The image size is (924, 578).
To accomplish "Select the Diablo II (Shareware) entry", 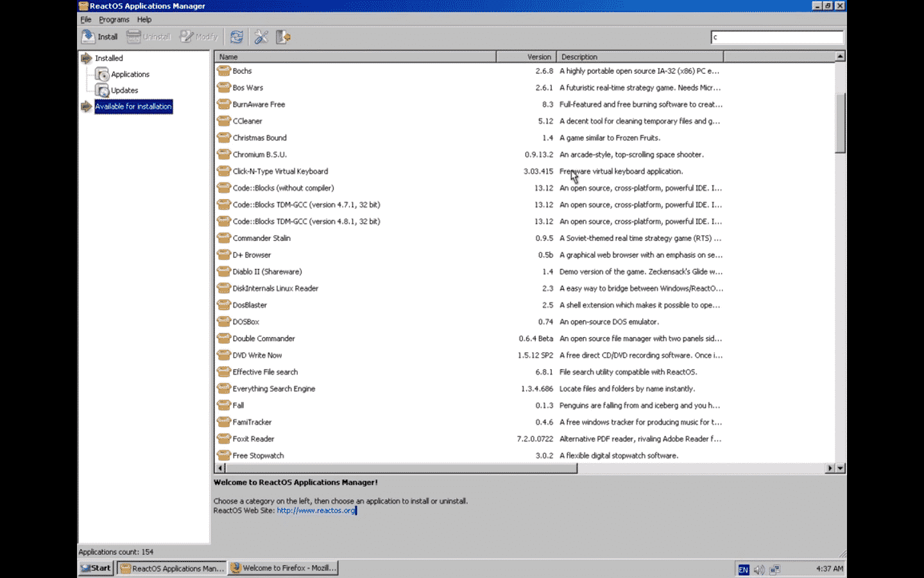I will point(267,272).
